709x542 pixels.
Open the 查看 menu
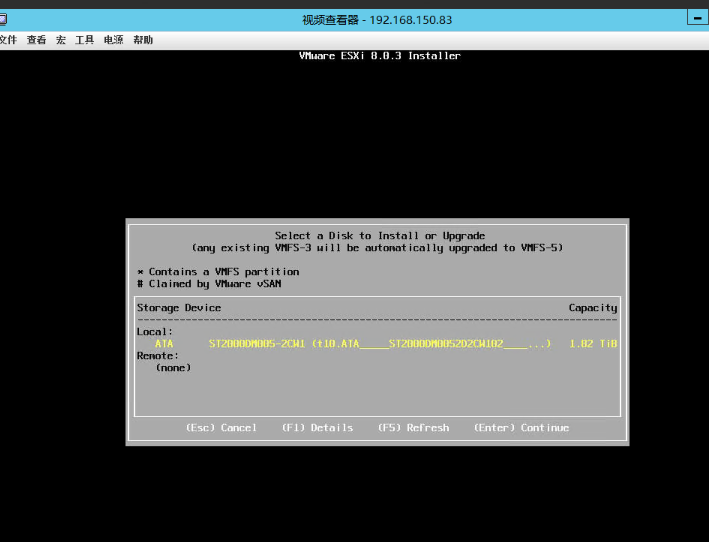click(x=36, y=40)
